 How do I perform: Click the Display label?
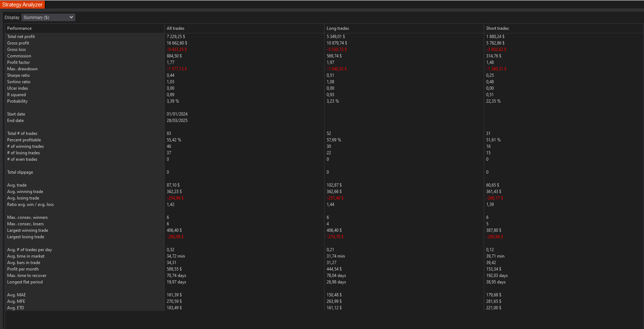[x=12, y=18]
